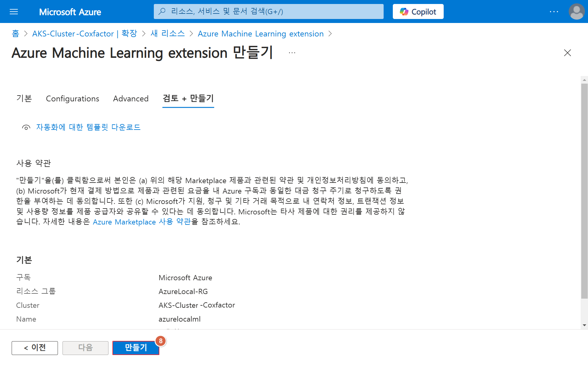Open the user account avatar

coord(576,12)
